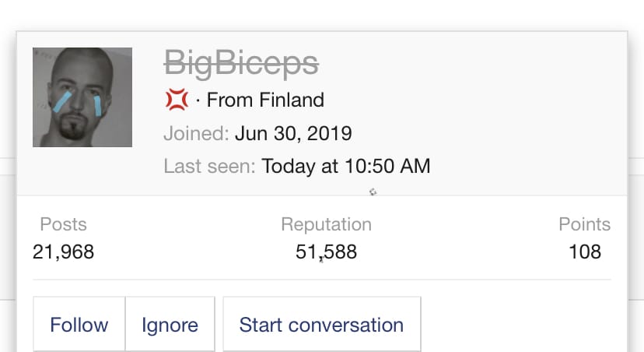Screen dimensions: 644x352
Task: Click the Points label
Action: [584, 224]
